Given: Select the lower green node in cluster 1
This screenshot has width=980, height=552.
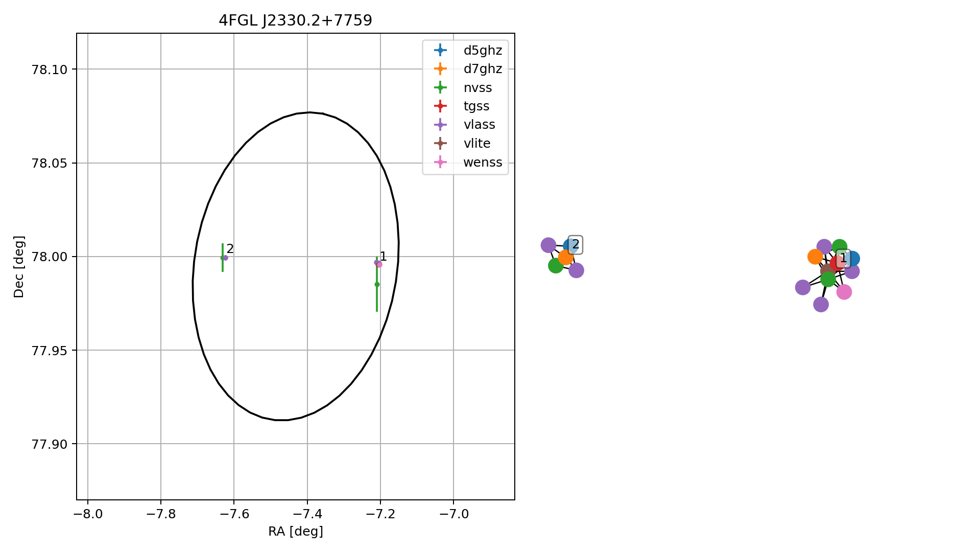Looking at the screenshot, I should click(x=828, y=279).
